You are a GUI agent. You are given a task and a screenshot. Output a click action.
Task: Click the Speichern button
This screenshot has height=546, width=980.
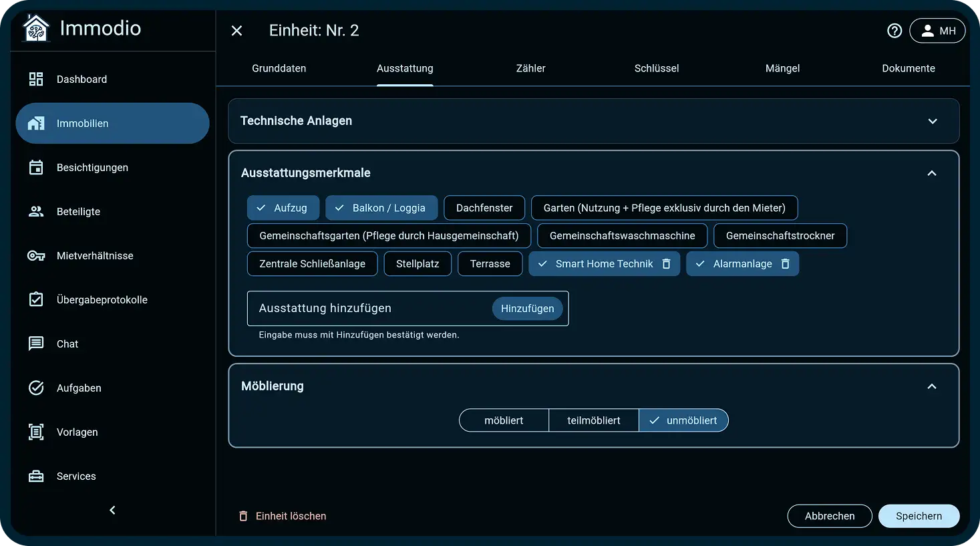pyautogui.click(x=919, y=516)
